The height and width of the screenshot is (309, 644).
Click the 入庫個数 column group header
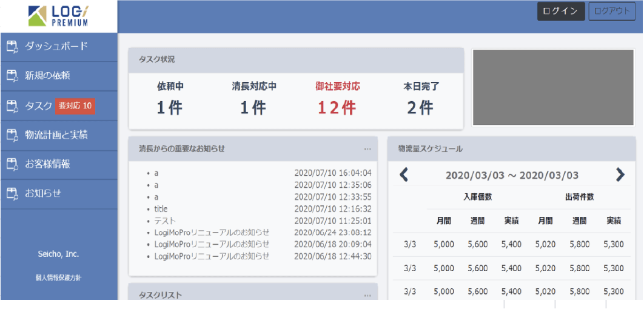click(478, 197)
